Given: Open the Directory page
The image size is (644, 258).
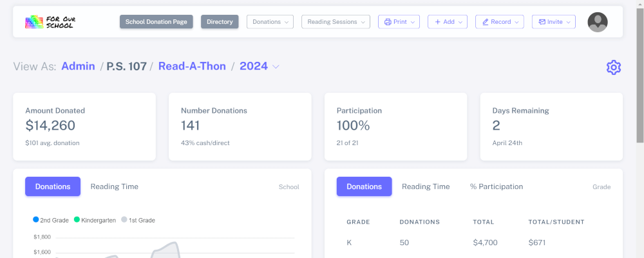Looking at the screenshot, I should click(220, 22).
